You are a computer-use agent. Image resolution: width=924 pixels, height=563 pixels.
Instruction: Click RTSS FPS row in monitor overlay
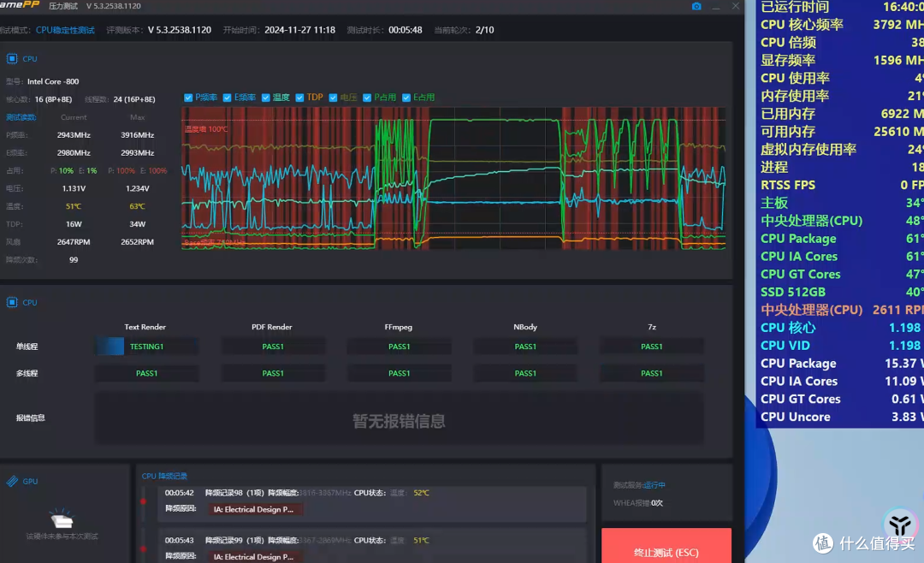[x=842, y=185]
